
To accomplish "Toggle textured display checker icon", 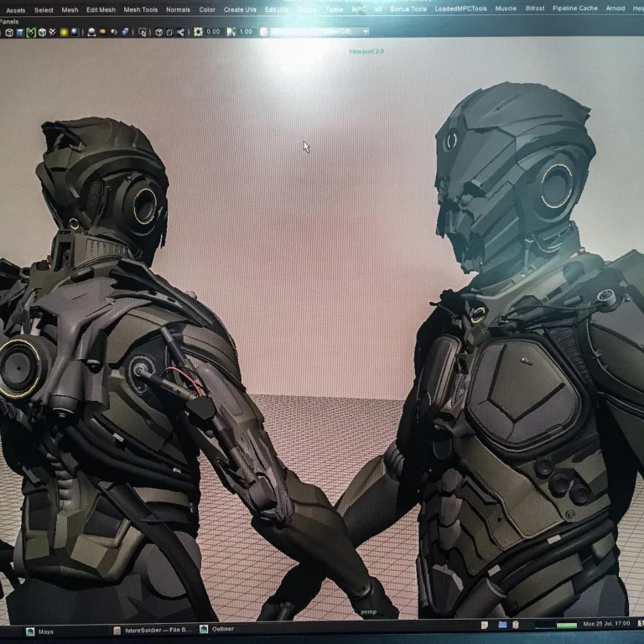I will tap(50, 32).
